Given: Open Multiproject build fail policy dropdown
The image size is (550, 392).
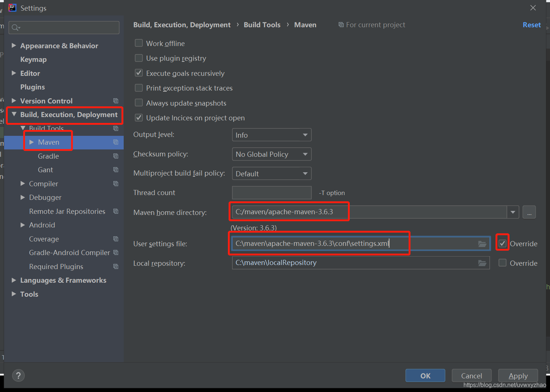Looking at the screenshot, I should [272, 173].
